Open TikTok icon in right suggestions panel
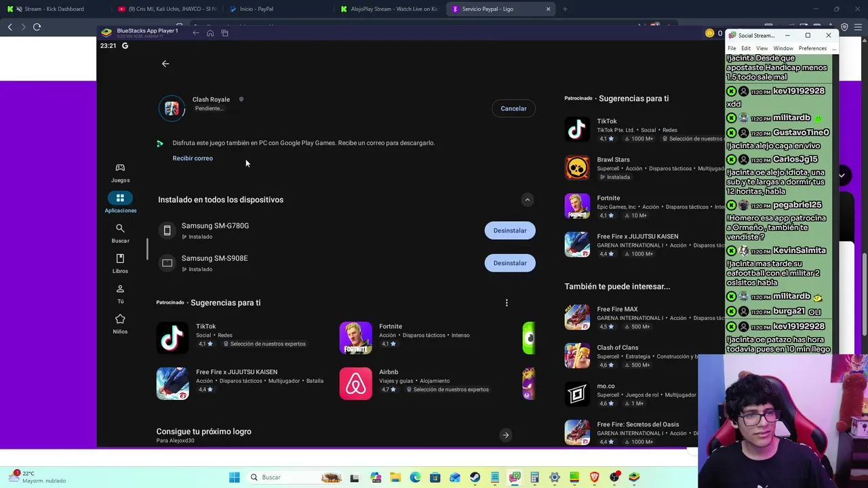Viewport: 868px width, 488px height. coord(577,129)
